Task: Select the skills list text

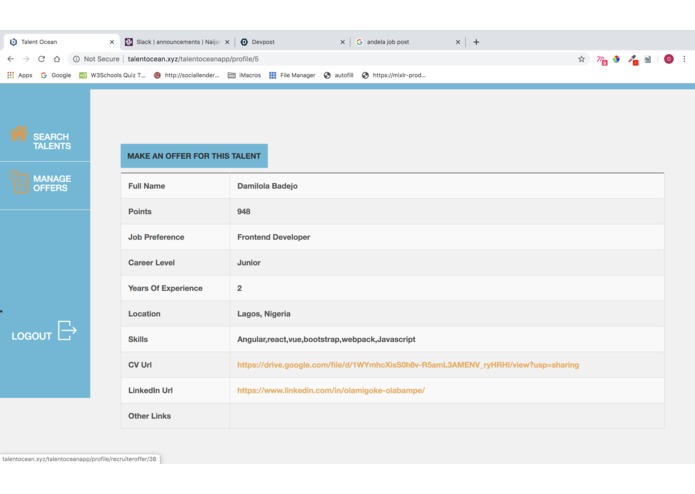Action: [x=326, y=339]
